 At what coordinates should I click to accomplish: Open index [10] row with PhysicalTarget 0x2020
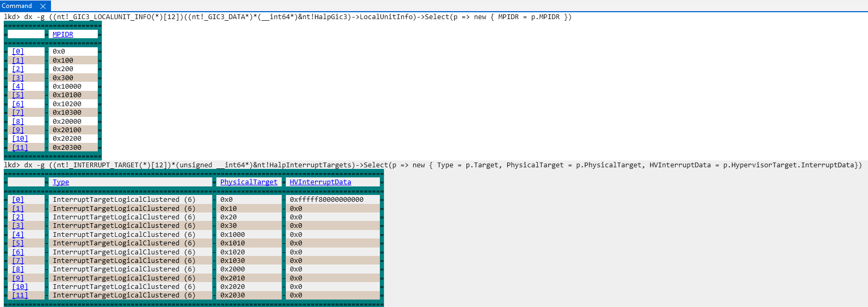tap(20, 287)
